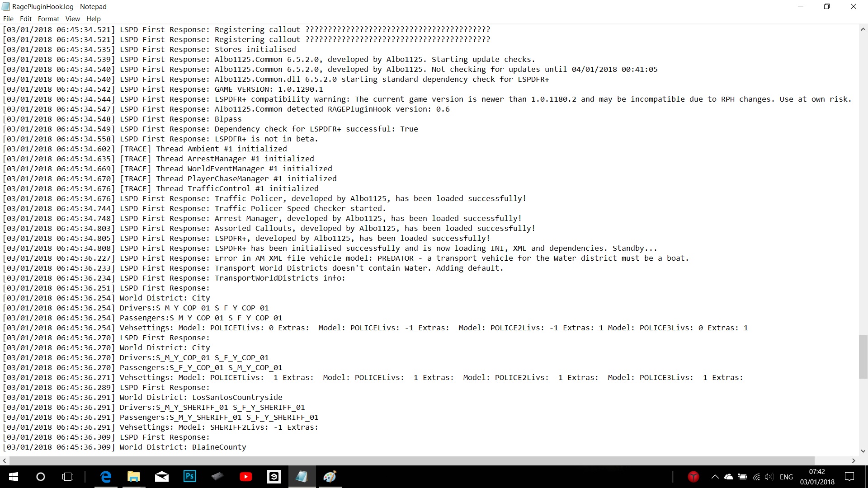868x488 pixels.
Task: Click ENG language indicator
Action: 786,477
